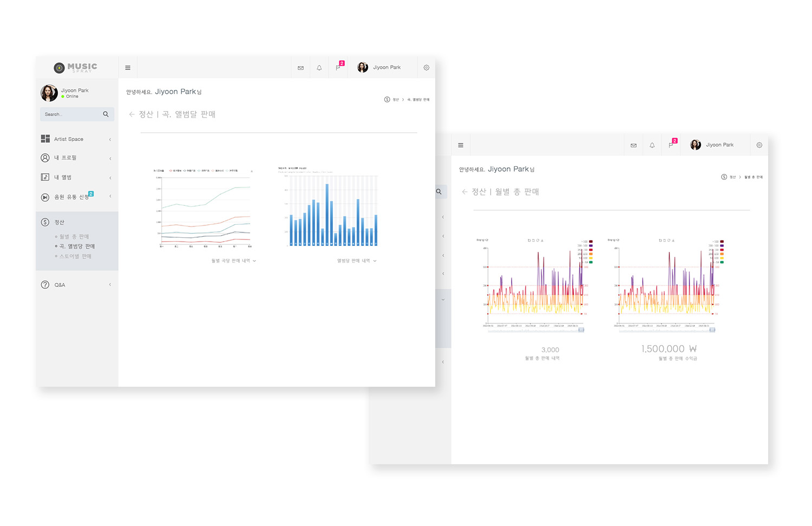Click hamburger menu in back window
The image size is (812, 526).
pyautogui.click(x=461, y=145)
